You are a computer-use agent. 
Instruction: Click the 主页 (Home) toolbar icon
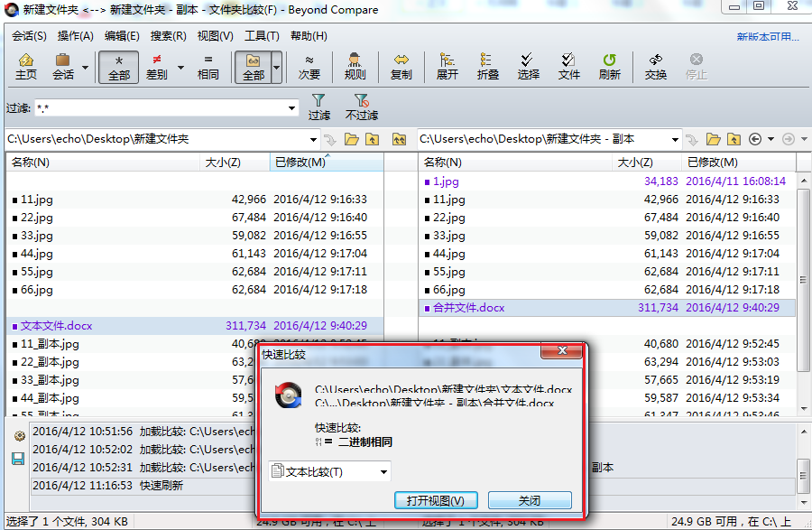[26, 66]
